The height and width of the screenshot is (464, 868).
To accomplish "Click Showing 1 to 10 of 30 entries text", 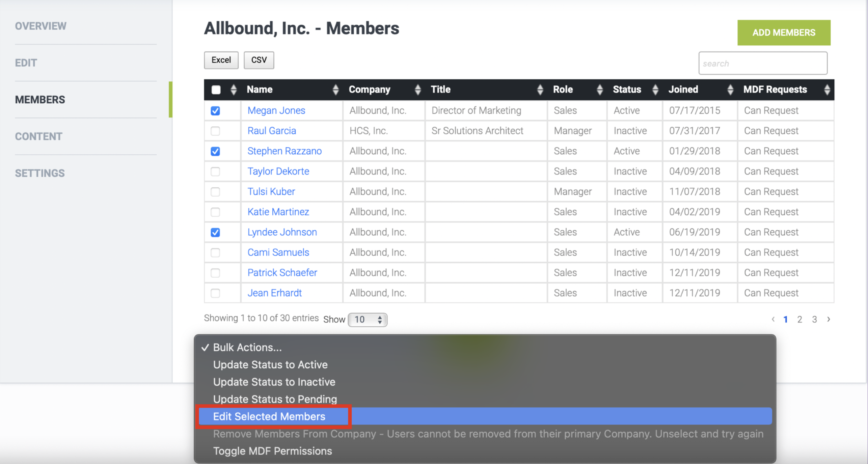I will [261, 318].
